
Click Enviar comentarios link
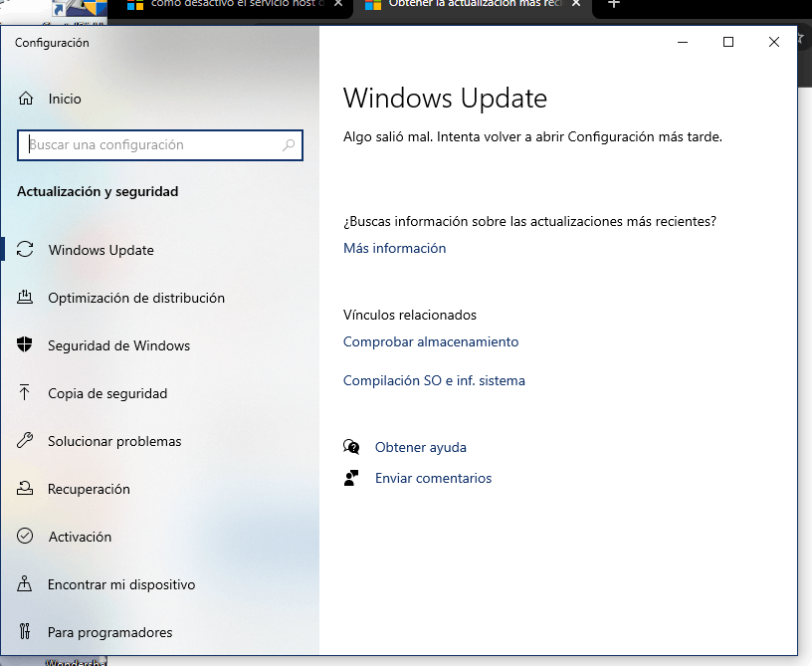433,478
